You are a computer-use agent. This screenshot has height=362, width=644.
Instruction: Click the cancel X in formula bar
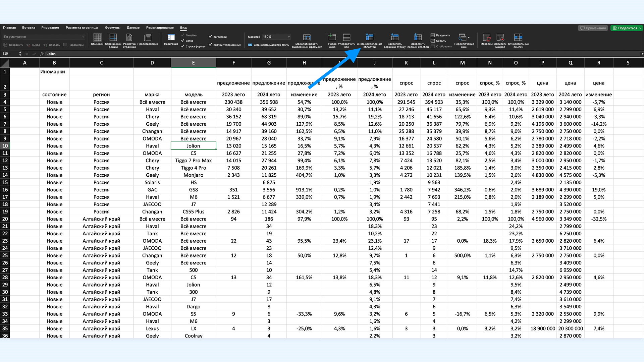click(26, 54)
